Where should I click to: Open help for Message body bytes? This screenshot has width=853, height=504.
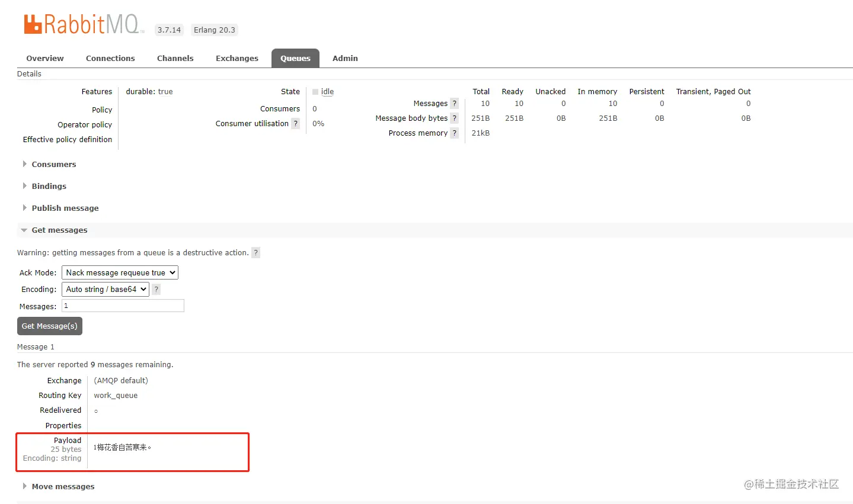(454, 118)
